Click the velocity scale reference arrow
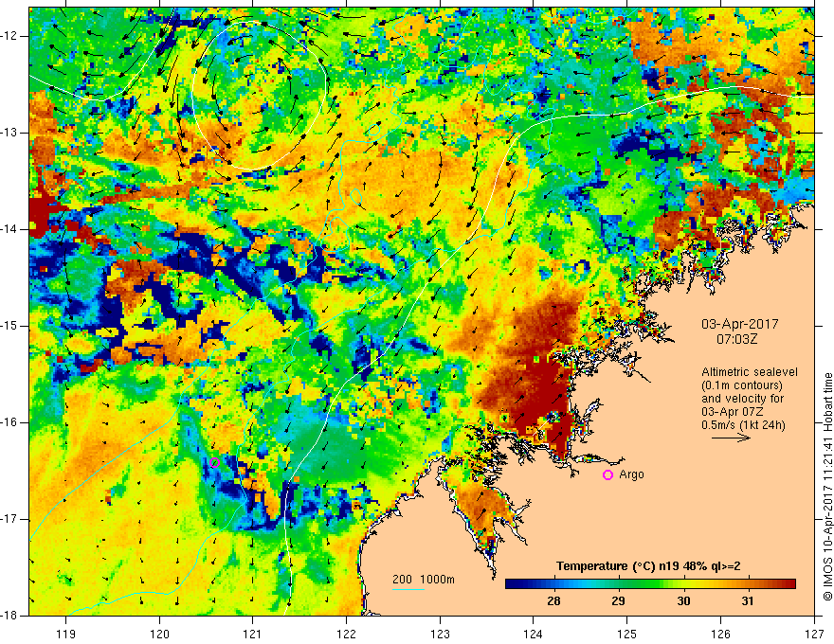The height and width of the screenshot is (644, 834). point(731,438)
